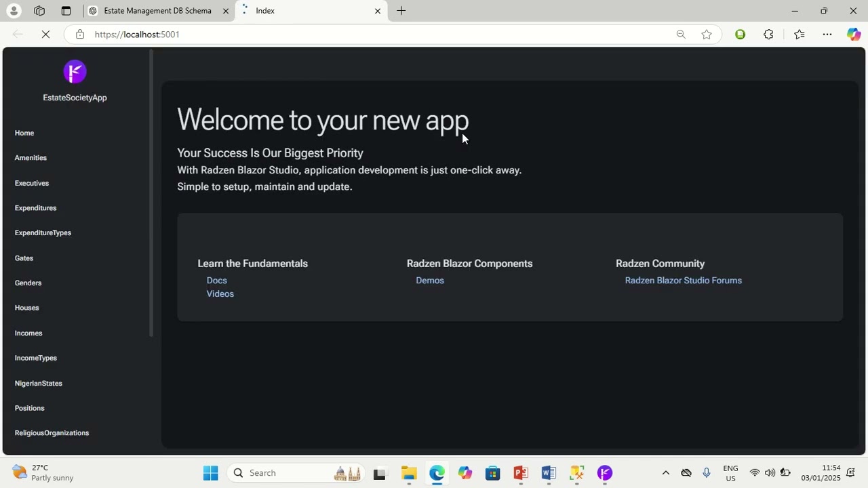Open IncomeTypes in the sidebar
The height and width of the screenshot is (488, 868).
click(35, 358)
